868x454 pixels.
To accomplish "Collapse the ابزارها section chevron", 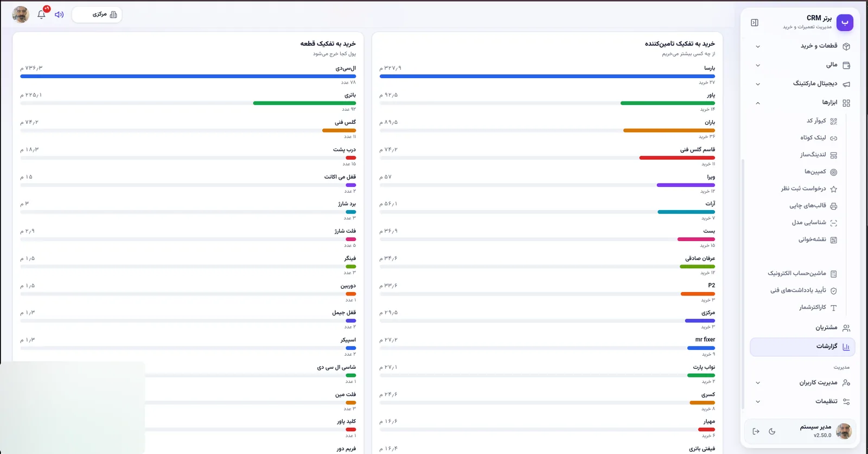I will point(758,103).
